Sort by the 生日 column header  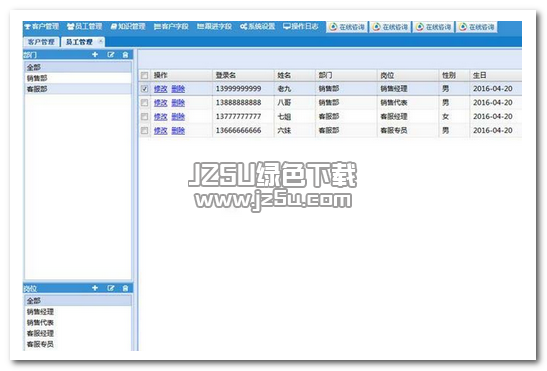[496, 75]
